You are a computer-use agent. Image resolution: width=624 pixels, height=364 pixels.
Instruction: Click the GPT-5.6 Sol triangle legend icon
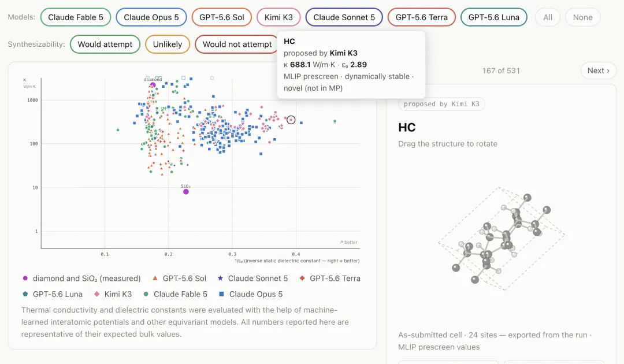pos(155,278)
